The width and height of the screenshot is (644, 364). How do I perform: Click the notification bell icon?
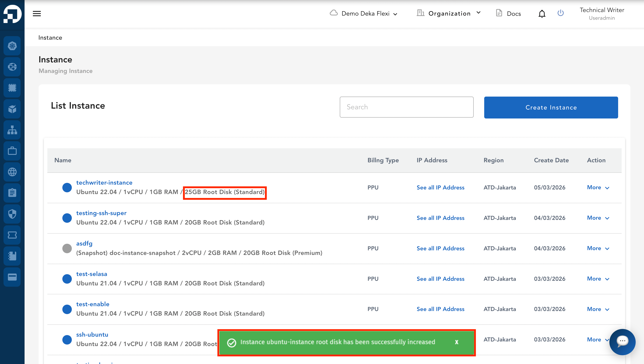[x=542, y=14]
